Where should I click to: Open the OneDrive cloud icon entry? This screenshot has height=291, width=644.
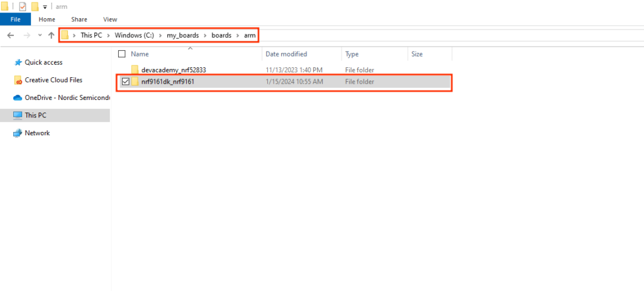[18, 97]
